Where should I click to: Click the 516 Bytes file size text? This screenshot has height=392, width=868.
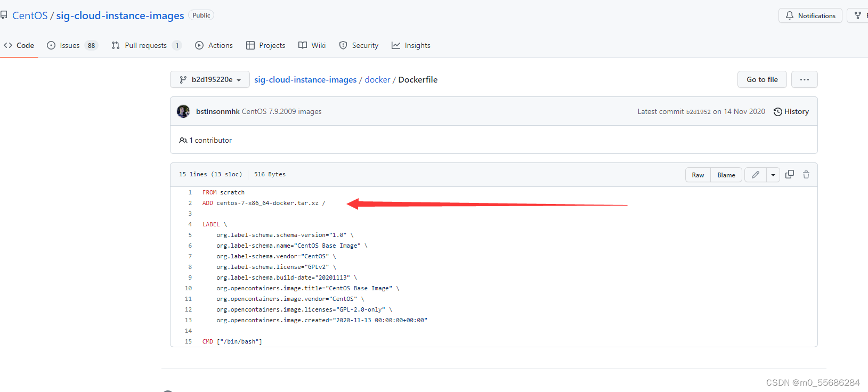270,174
